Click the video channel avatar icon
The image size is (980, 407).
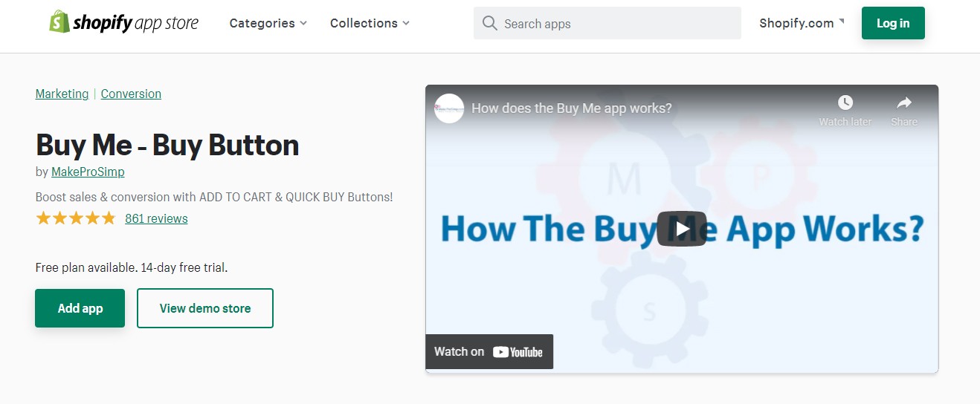tap(449, 108)
